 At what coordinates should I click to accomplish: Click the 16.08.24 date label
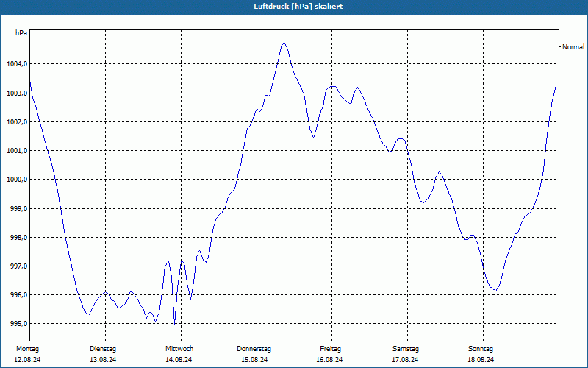(x=329, y=360)
